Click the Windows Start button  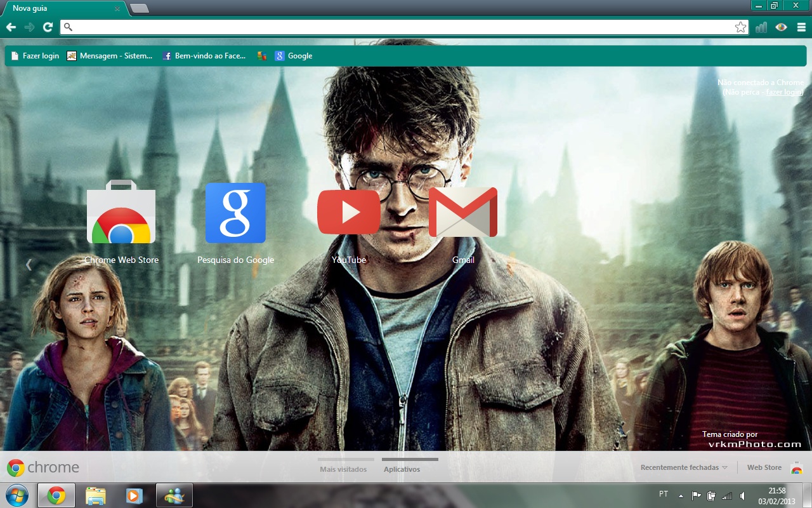(x=17, y=495)
